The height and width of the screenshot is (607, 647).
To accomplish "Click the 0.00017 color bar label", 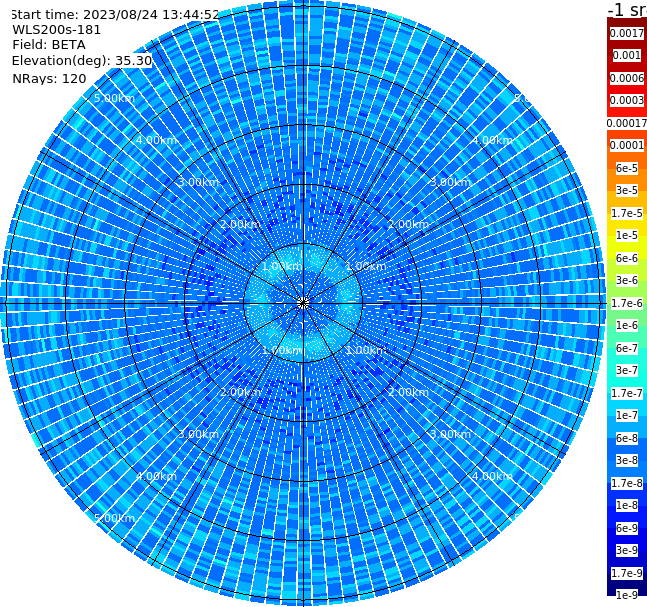I will (x=627, y=123).
